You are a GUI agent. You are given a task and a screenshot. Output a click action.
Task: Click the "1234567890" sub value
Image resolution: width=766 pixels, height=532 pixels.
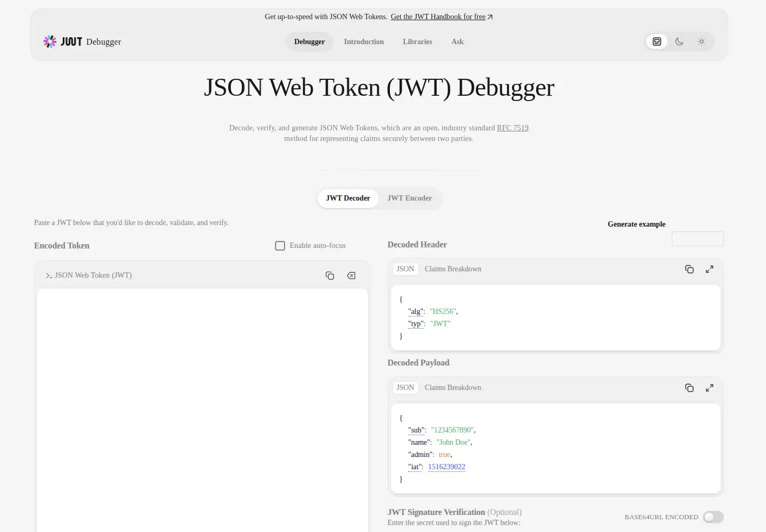452,430
